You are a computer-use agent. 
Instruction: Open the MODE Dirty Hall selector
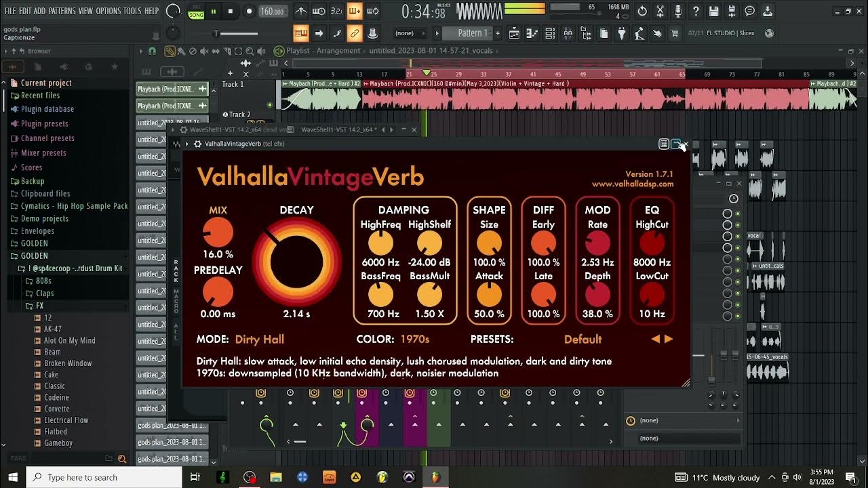tap(260, 339)
